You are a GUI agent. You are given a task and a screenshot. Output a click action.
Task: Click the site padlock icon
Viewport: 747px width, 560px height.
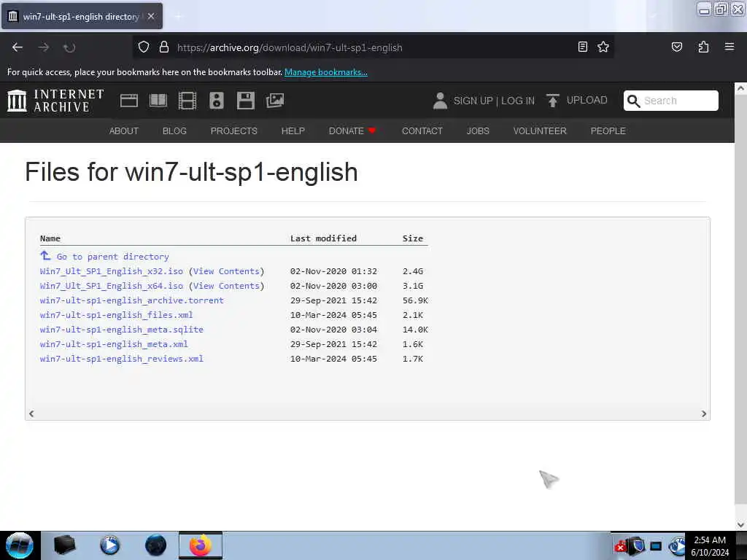[x=164, y=47]
